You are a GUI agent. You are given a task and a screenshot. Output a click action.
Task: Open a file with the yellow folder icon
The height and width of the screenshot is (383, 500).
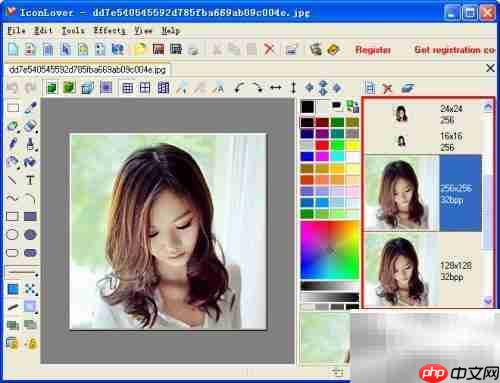tap(140, 49)
